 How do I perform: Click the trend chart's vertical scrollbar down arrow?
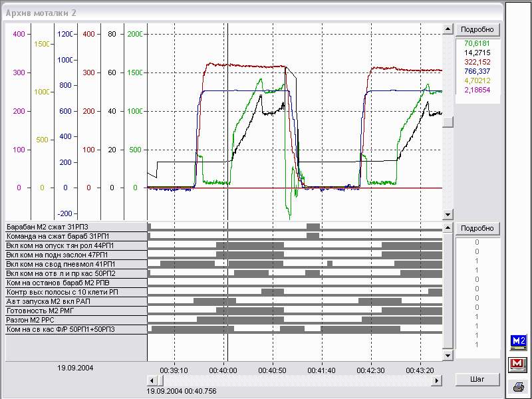[449, 216]
